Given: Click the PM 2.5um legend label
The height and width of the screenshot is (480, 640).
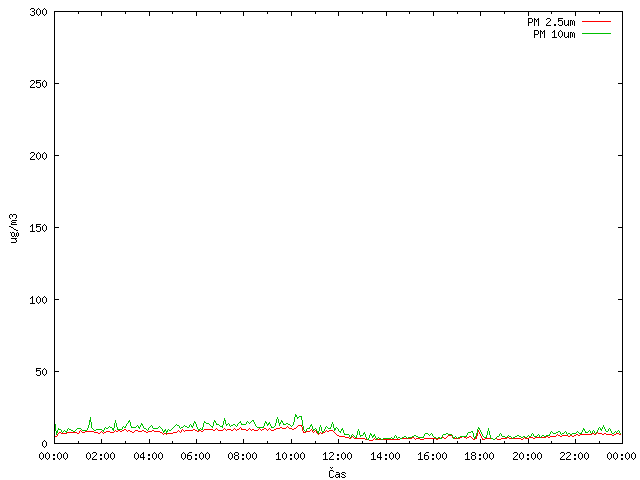Looking at the screenshot, I should (551, 22).
